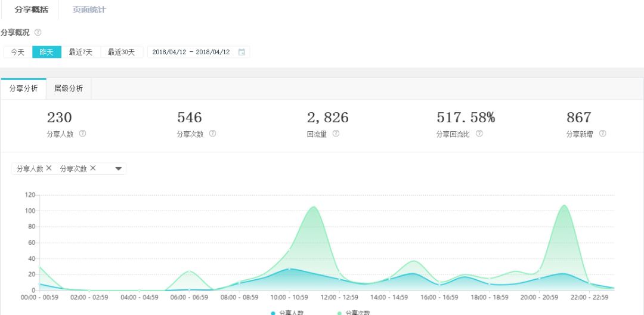Viewport: 644px width, 315px height.
Task: Remove the 分享次数 metric tag
Action: pyautogui.click(x=93, y=168)
